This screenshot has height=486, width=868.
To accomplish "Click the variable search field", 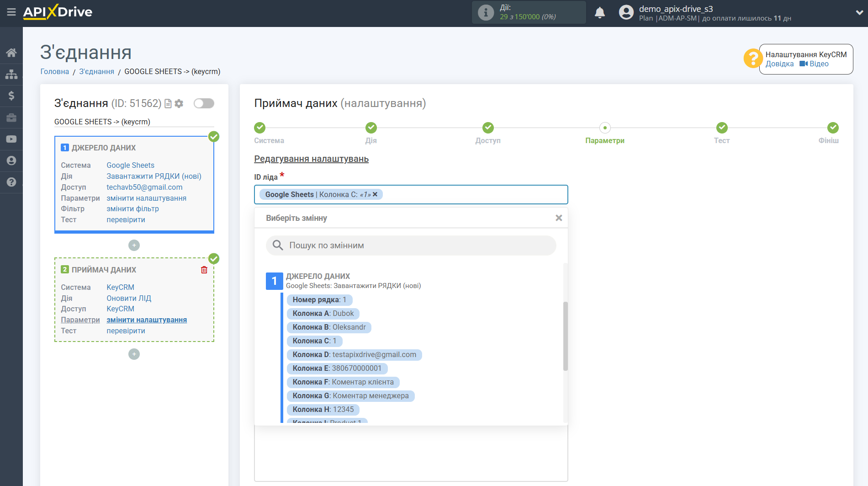I will (411, 246).
